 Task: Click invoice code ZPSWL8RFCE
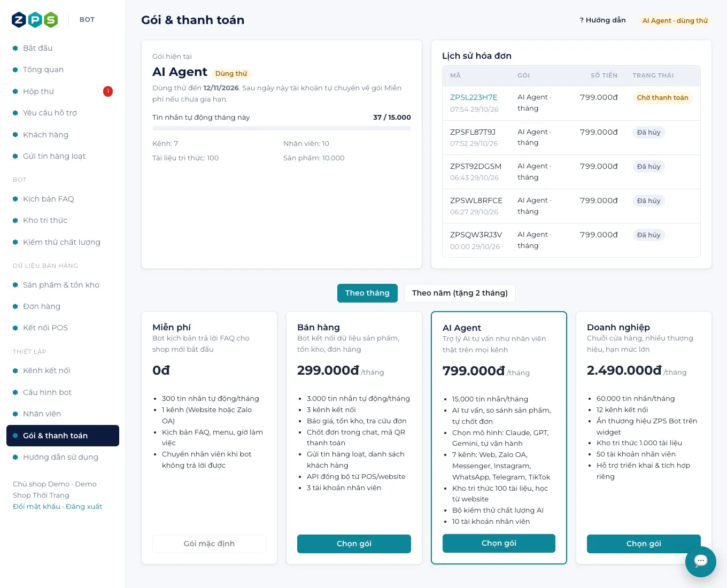(x=476, y=200)
